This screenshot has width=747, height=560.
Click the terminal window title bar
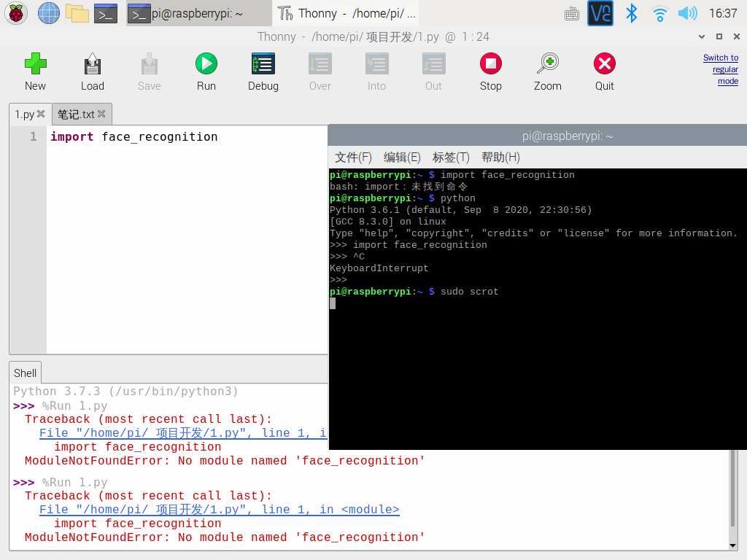click(538, 136)
